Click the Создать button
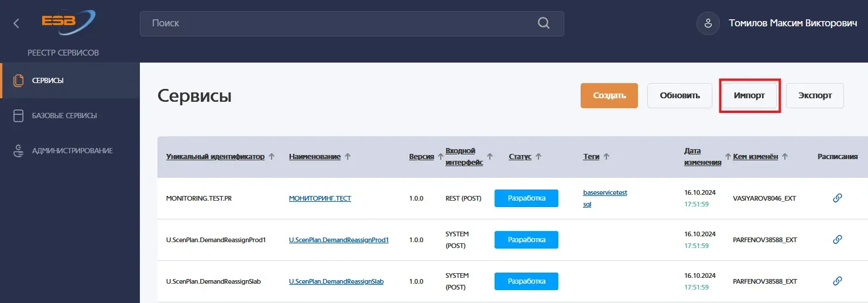This screenshot has width=868, height=303. tap(609, 95)
